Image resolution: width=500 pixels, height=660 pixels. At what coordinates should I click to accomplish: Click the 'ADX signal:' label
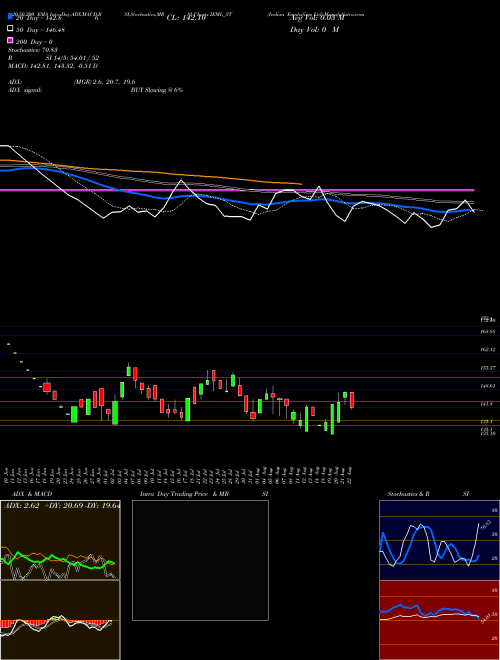tap(25, 90)
